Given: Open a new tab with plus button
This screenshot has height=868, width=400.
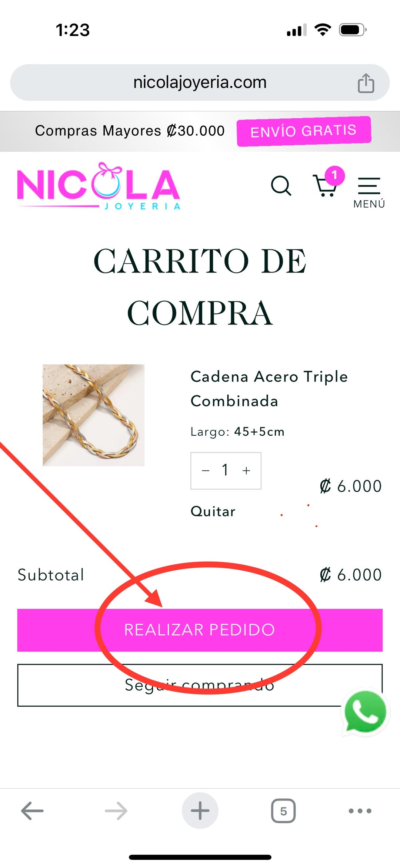Looking at the screenshot, I should point(200,811).
